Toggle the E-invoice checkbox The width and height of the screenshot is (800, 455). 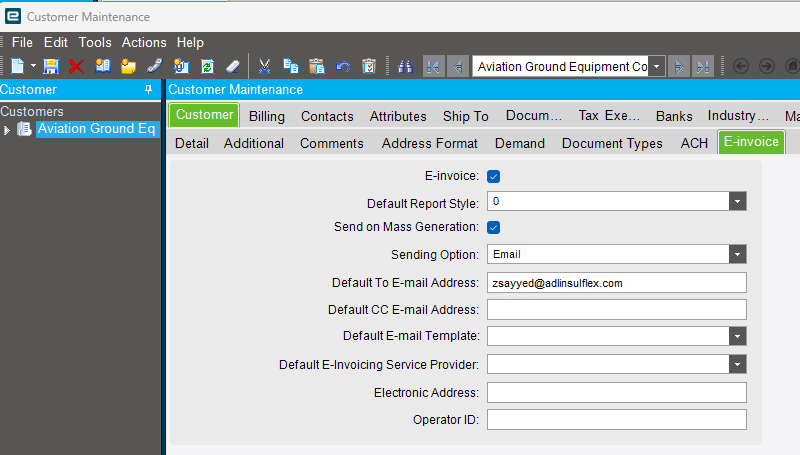493,176
